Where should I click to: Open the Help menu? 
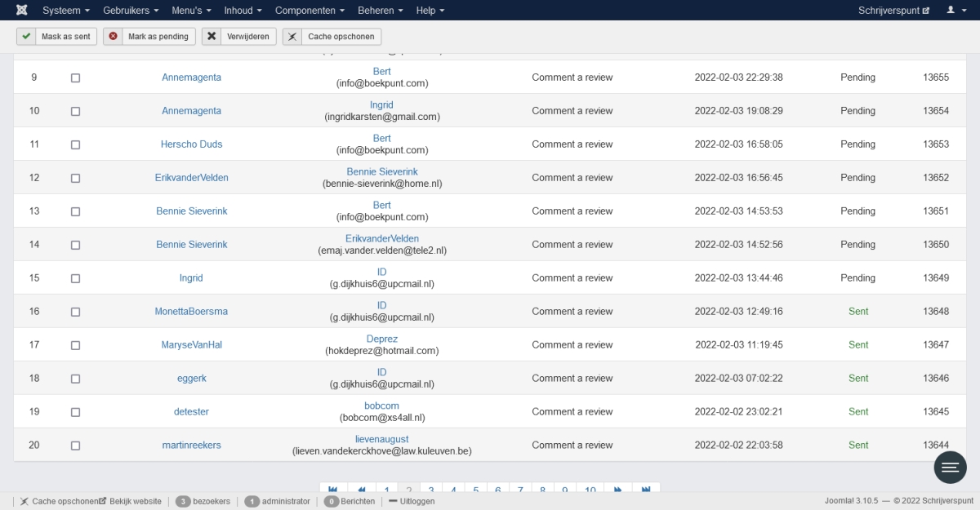point(430,10)
